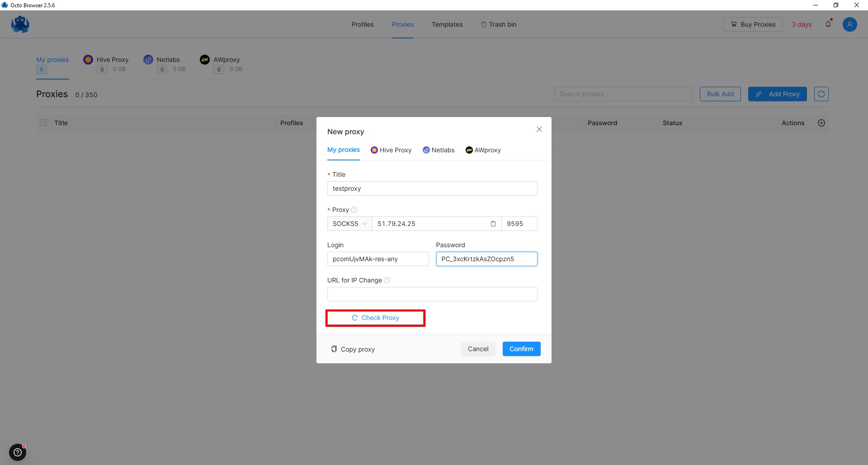Click the URL for IP Change input field
The image size is (868, 465).
432,294
